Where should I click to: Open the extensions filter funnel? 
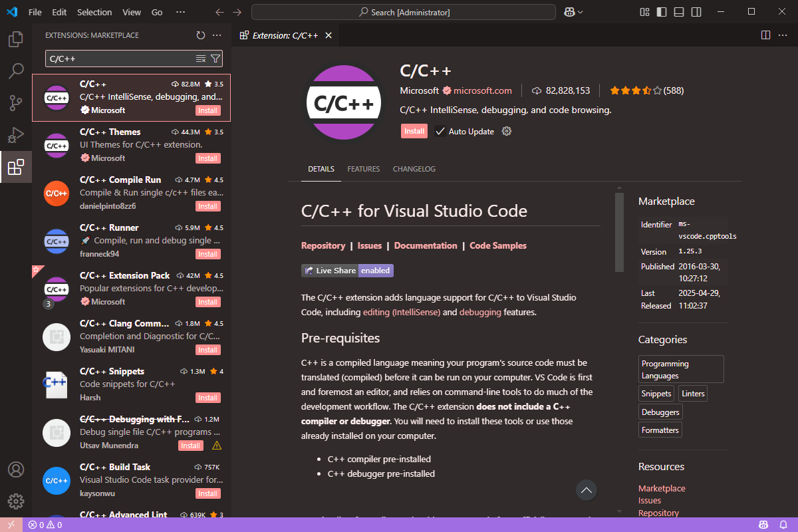point(215,59)
